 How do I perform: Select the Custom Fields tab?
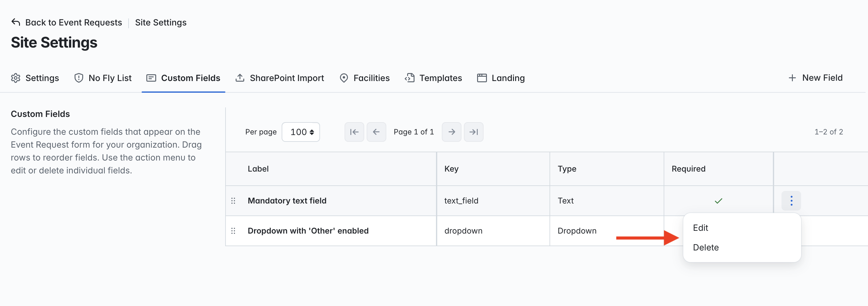tap(183, 78)
